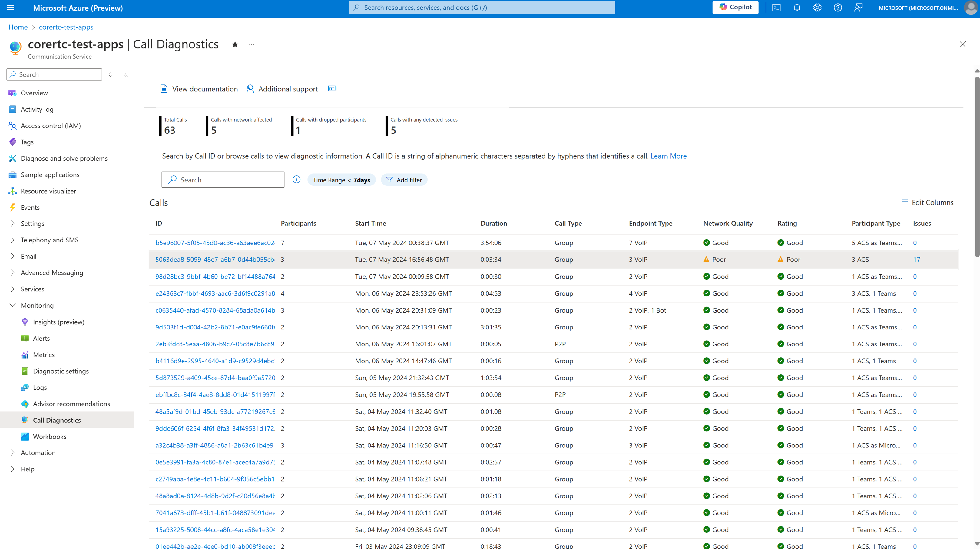The height and width of the screenshot is (550, 980).
Task: Click the Diagnostic settings icon in sidebar
Action: pos(24,371)
